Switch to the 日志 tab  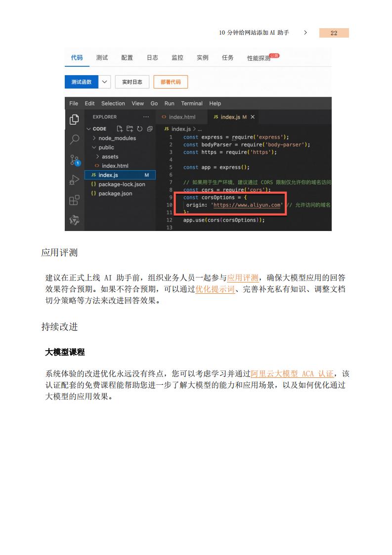(152, 58)
